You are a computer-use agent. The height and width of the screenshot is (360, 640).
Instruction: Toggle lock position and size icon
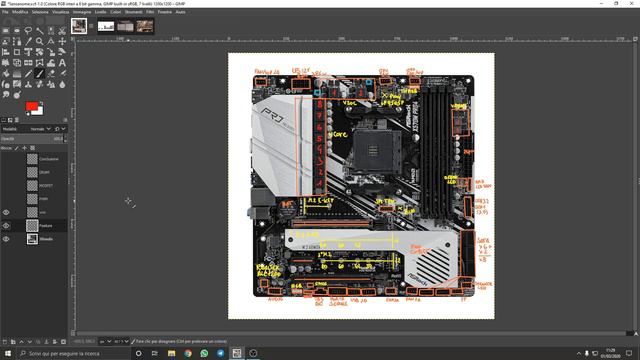click(x=24, y=148)
